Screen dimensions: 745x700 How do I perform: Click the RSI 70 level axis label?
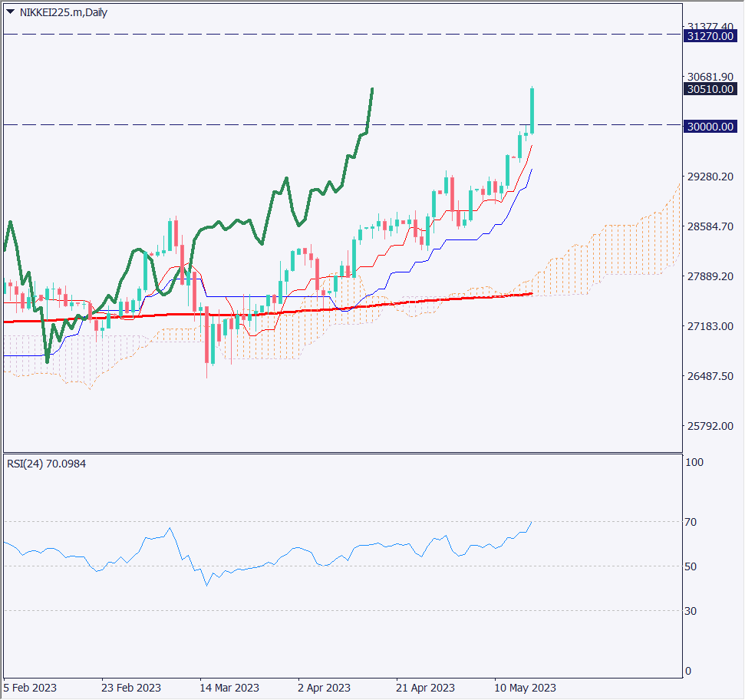691,522
